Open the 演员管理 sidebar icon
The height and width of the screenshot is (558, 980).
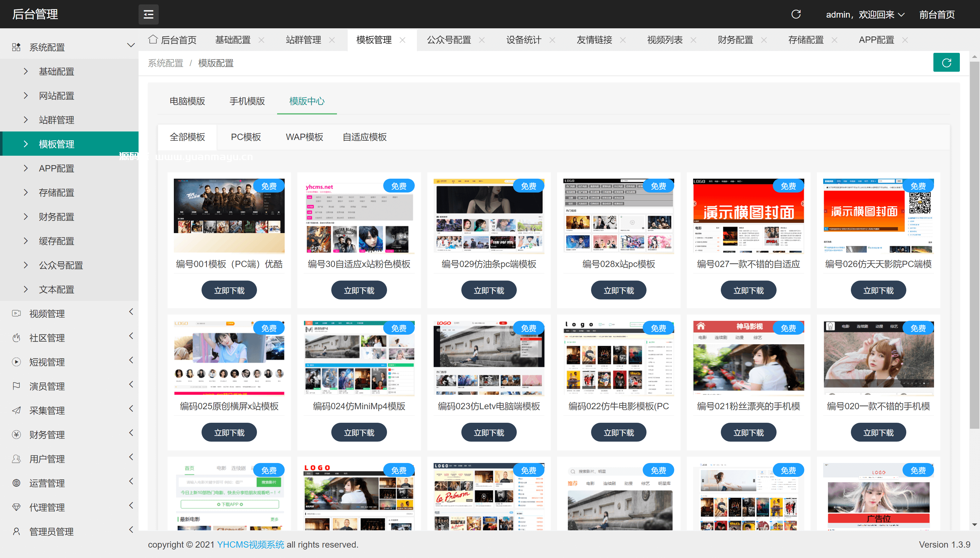[x=16, y=386]
